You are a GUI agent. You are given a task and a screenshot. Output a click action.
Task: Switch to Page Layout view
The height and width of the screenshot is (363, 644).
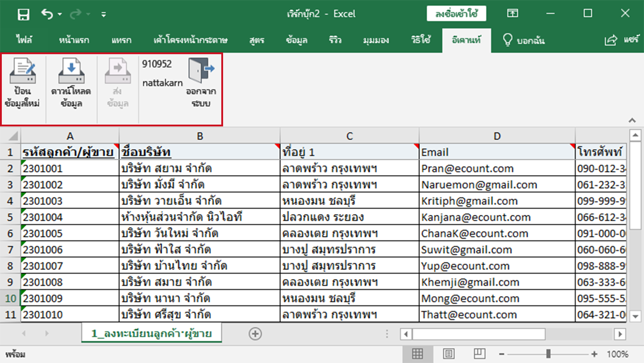(x=448, y=354)
